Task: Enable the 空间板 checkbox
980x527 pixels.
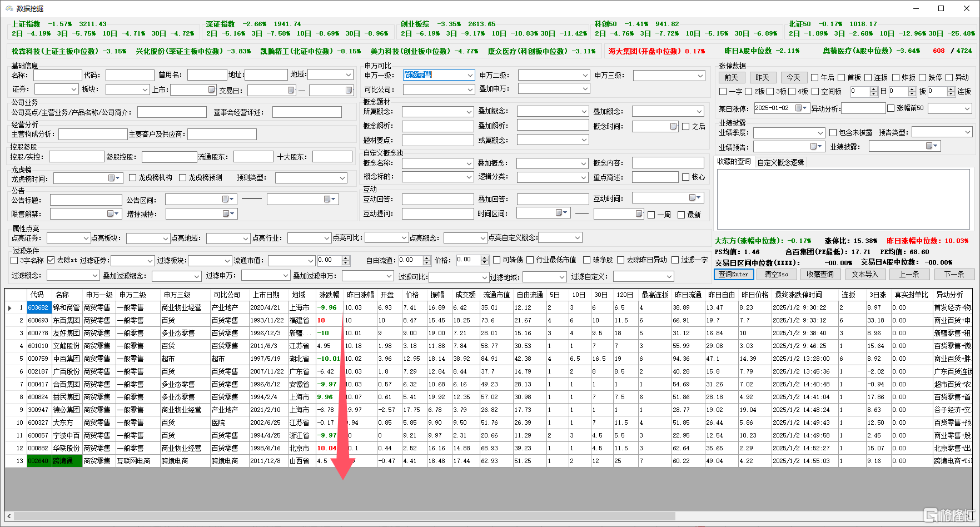Action: pyautogui.click(x=815, y=91)
